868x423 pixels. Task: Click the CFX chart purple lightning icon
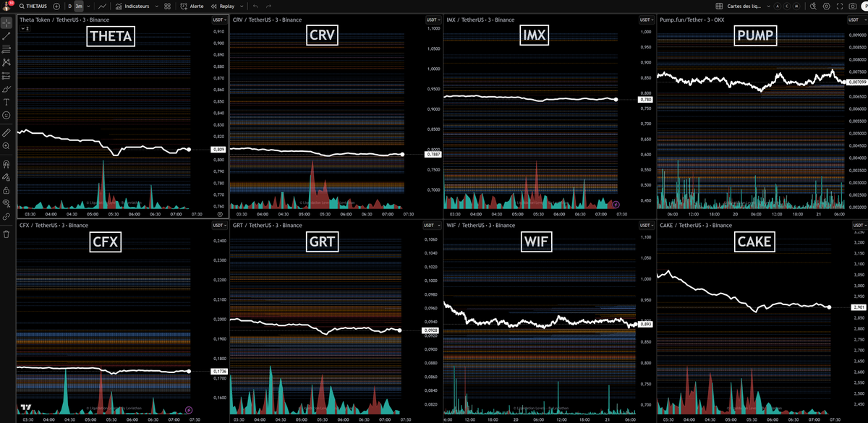pyautogui.click(x=189, y=410)
